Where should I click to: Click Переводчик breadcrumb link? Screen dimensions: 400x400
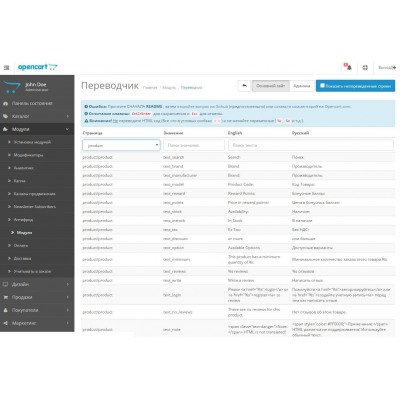click(x=191, y=88)
